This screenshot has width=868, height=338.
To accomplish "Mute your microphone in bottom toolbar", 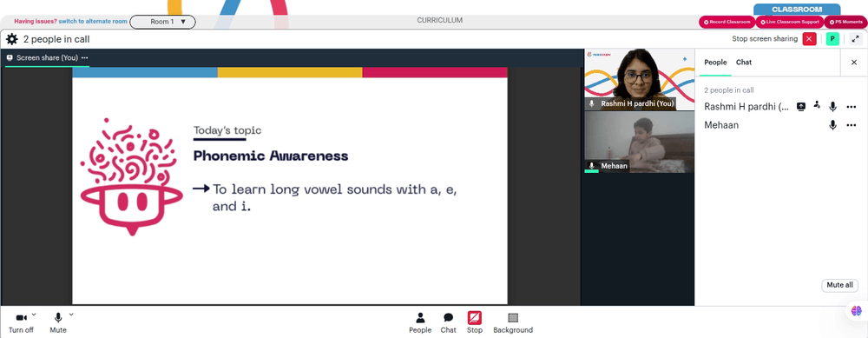I will [x=58, y=323].
